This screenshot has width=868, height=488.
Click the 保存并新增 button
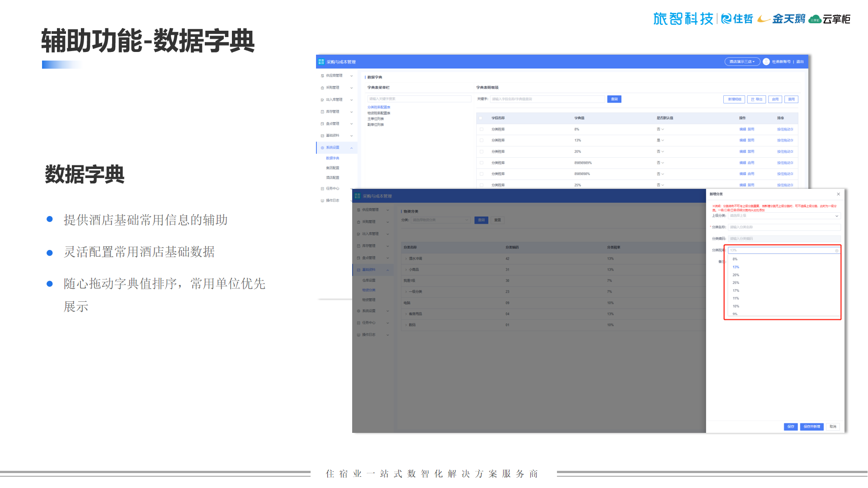(811, 427)
